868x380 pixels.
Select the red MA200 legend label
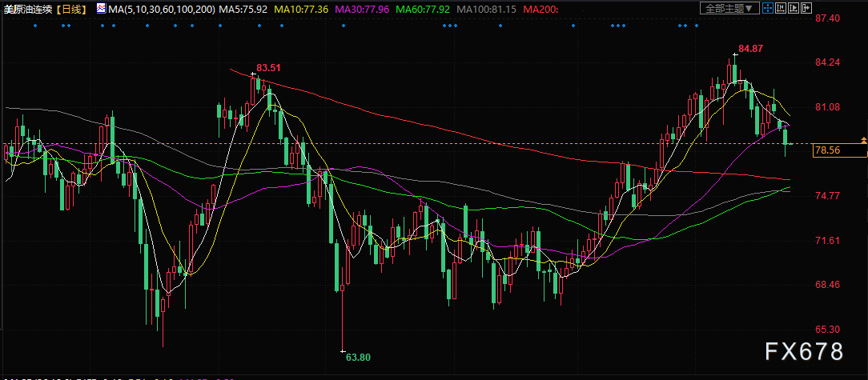(540, 9)
